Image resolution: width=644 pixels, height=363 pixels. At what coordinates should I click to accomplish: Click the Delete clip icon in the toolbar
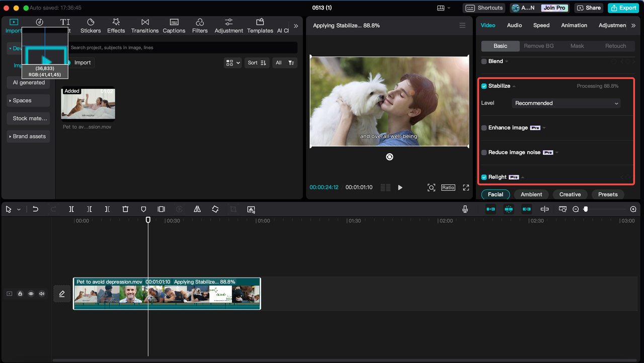(x=125, y=209)
